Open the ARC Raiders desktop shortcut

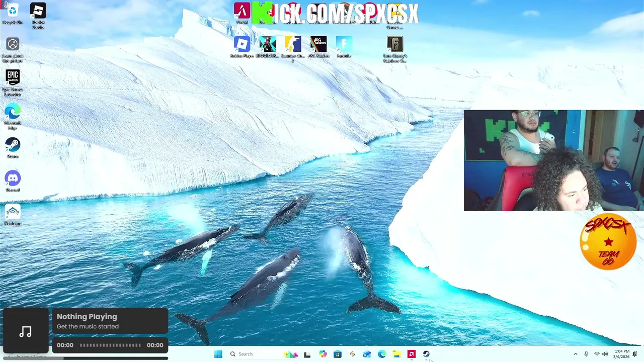318,47
